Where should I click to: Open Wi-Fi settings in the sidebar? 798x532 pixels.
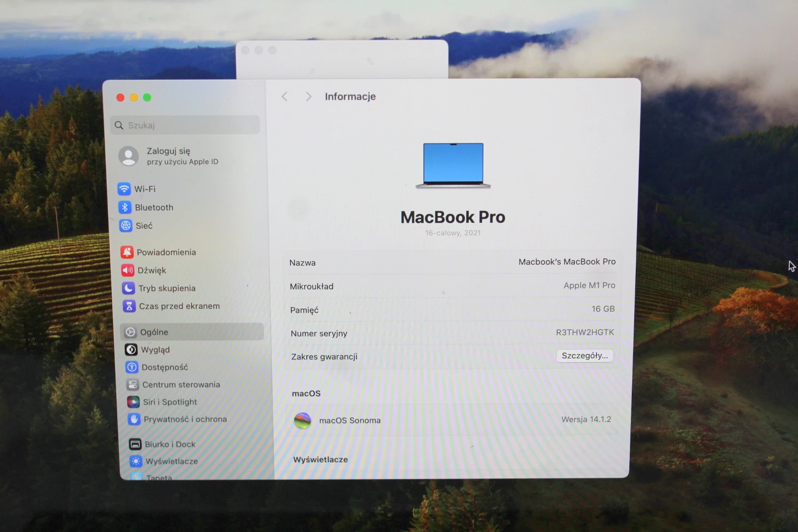pyautogui.click(x=144, y=189)
